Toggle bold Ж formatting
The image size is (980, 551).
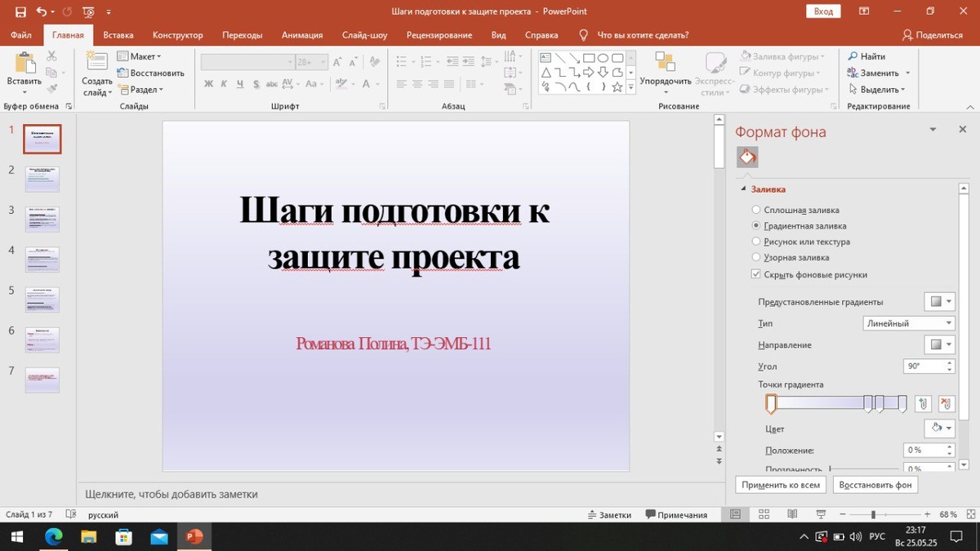209,84
